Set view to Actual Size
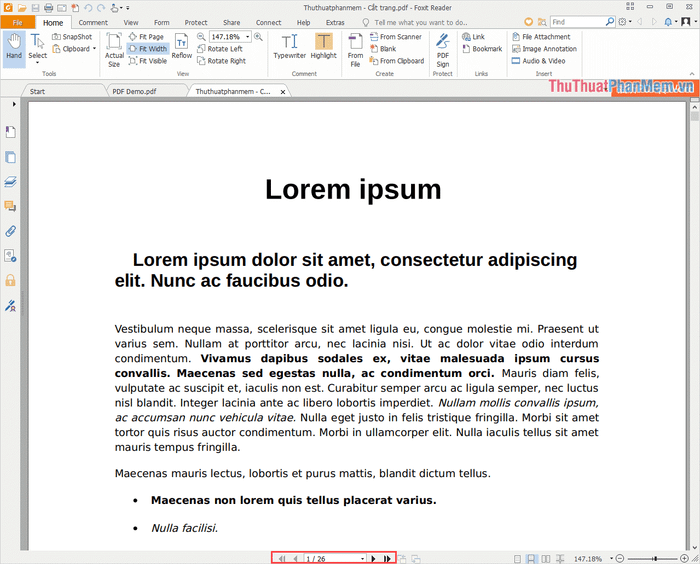Viewport: 700px width, 564px height. point(114,50)
